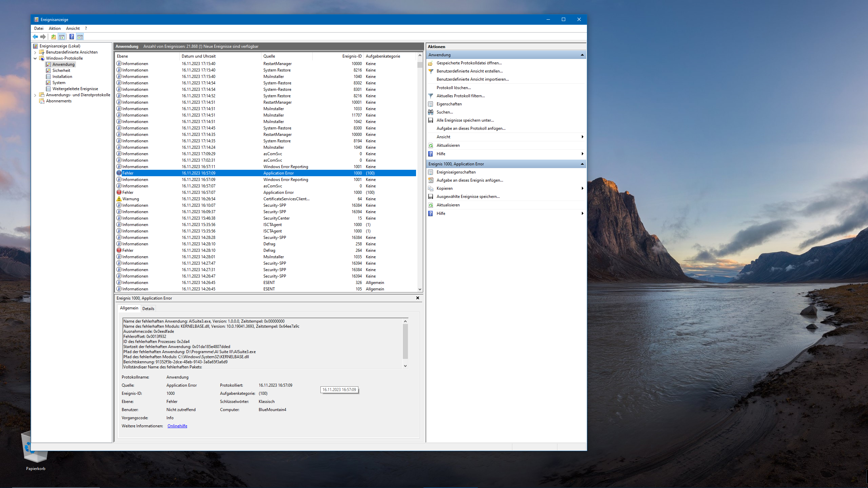Click the blue Back arrow in toolbar
The image size is (868, 488).
tap(35, 37)
